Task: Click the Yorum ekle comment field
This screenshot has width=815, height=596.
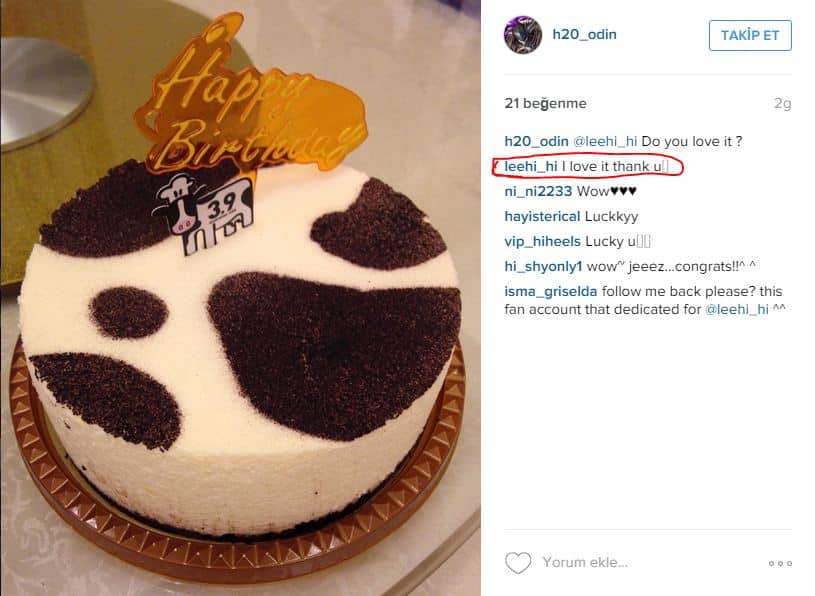Action: pyautogui.click(x=585, y=562)
